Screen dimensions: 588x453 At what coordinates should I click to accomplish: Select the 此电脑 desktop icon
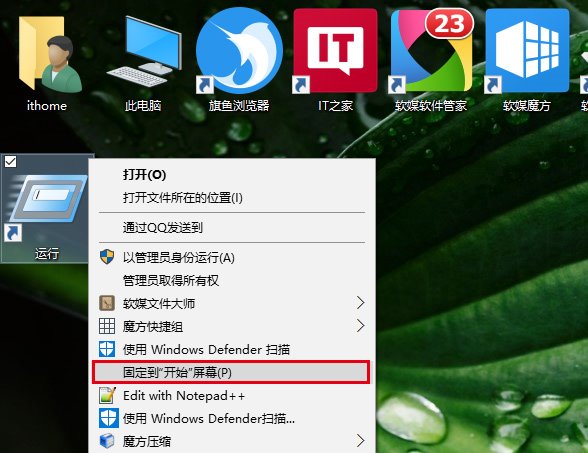pos(144,52)
